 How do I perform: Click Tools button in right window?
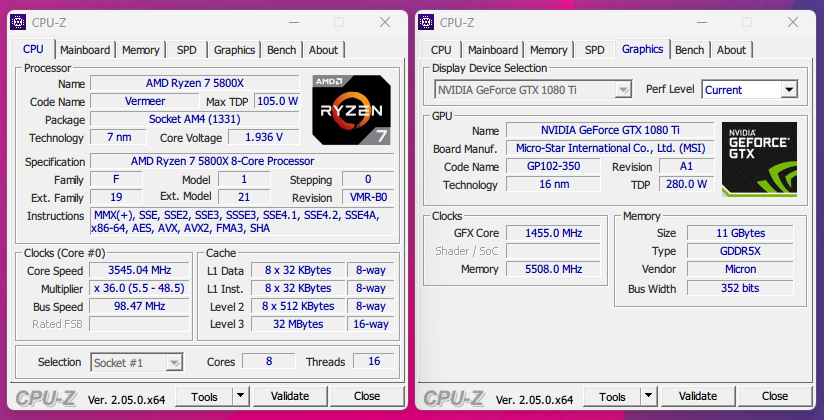tap(612, 396)
